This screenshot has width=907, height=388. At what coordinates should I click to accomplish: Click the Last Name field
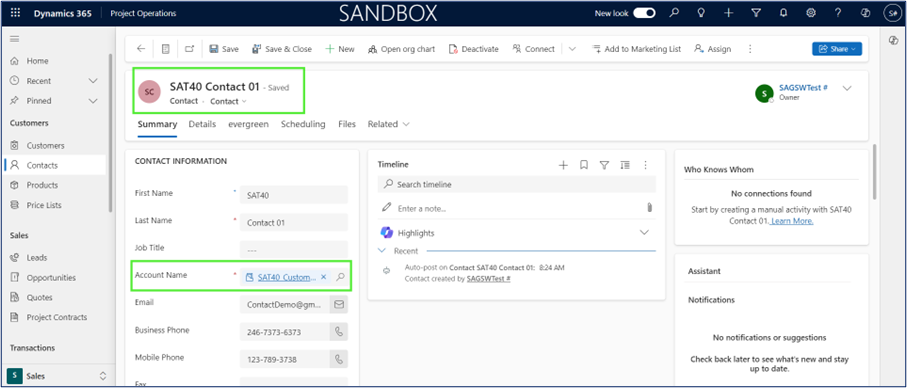tap(294, 223)
